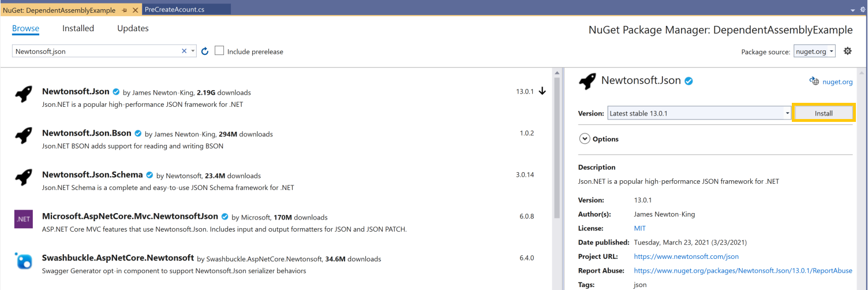868x290 pixels.
Task: Click the download arrow next to 13.0.1
Action: (542, 91)
